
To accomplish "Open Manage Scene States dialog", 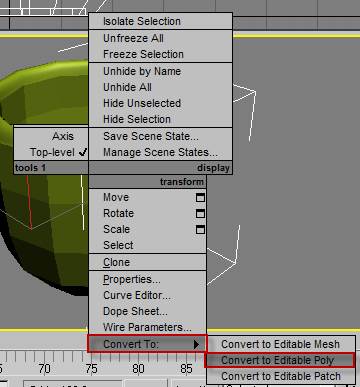I will (160, 152).
